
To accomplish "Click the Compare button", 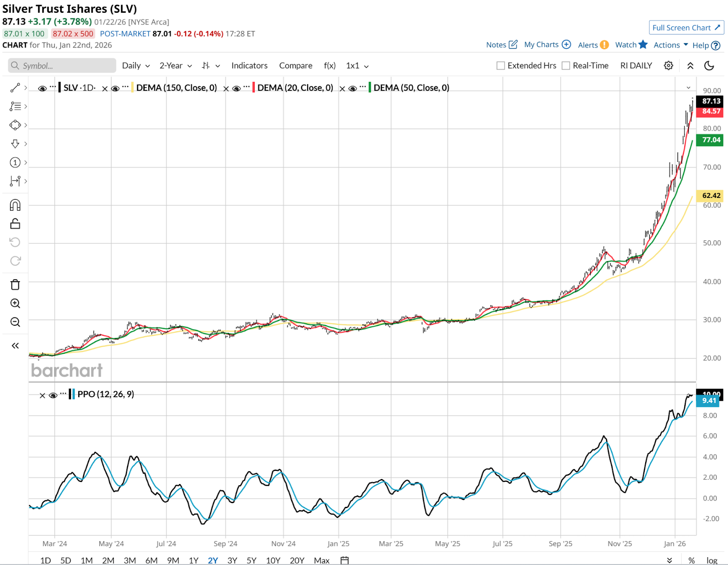I will (296, 66).
